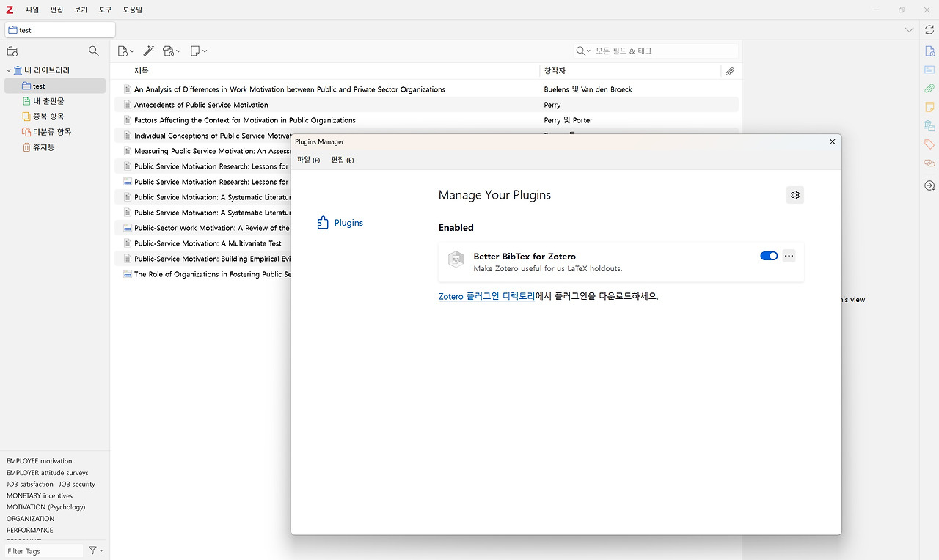This screenshot has height=560, width=939.
Task: Open collection search with magnifier icon
Action: click(93, 51)
